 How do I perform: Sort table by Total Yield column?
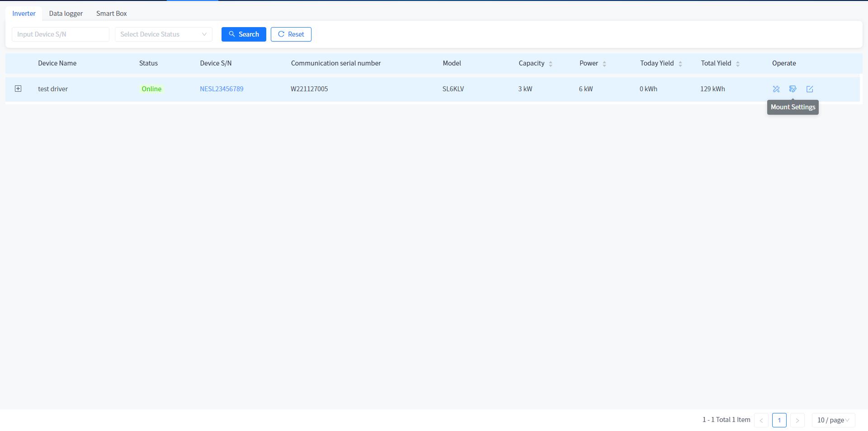pyautogui.click(x=737, y=64)
